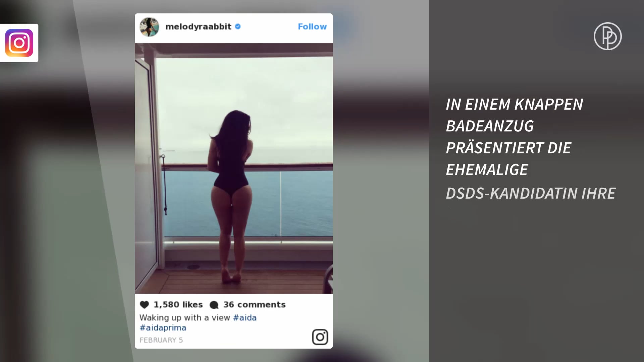Follow the melodyraabbit account
The image size is (644, 362).
coord(312,26)
